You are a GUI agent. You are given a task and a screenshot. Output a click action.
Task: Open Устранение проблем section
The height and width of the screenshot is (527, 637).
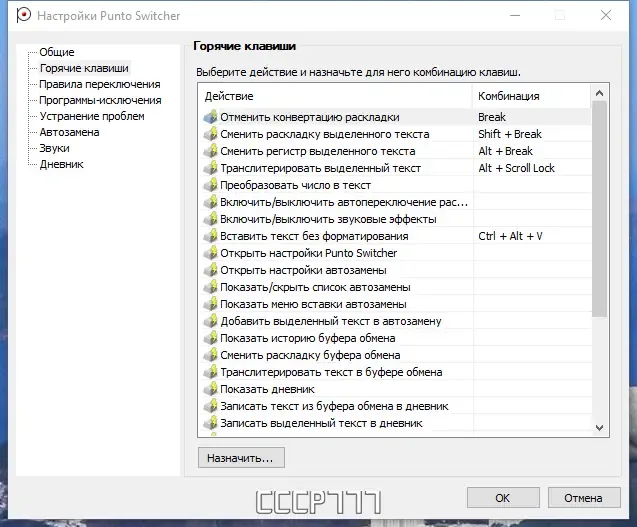pyautogui.click(x=92, y=116)
